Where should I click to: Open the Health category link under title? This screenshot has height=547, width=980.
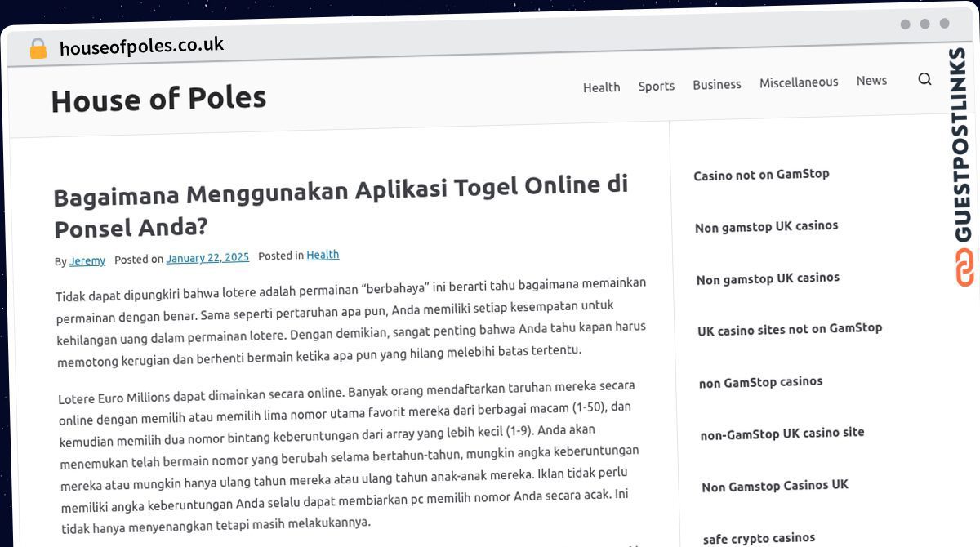coord(323,255)
